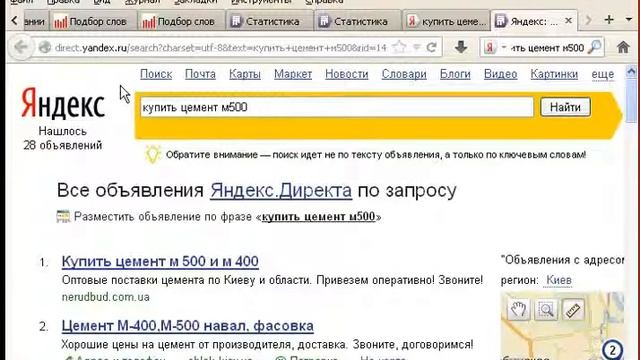Open the Словари link

(404, 74)
